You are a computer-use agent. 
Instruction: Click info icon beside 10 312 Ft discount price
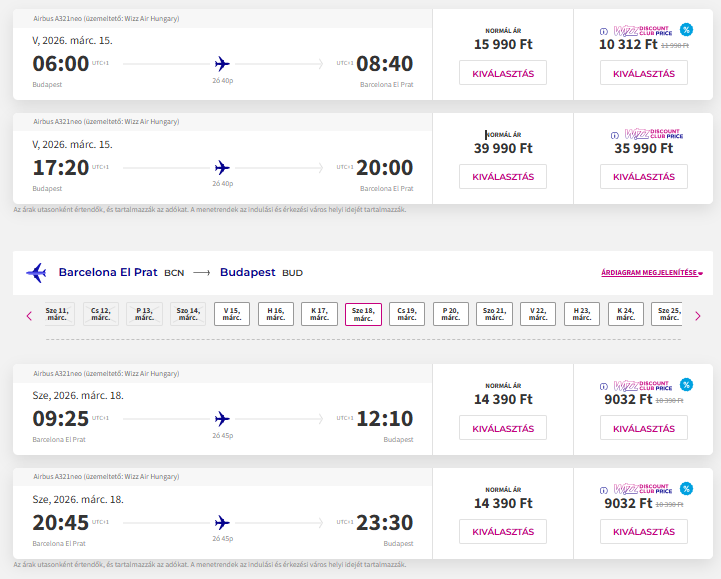point(603,31)
